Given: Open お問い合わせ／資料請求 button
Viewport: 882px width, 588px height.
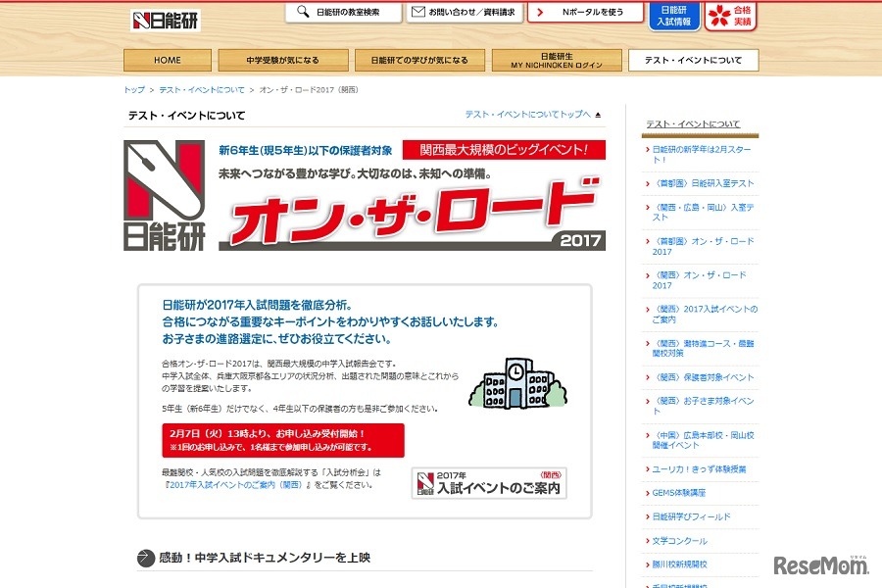Looking at the screenshot, I should pos(465,12).
